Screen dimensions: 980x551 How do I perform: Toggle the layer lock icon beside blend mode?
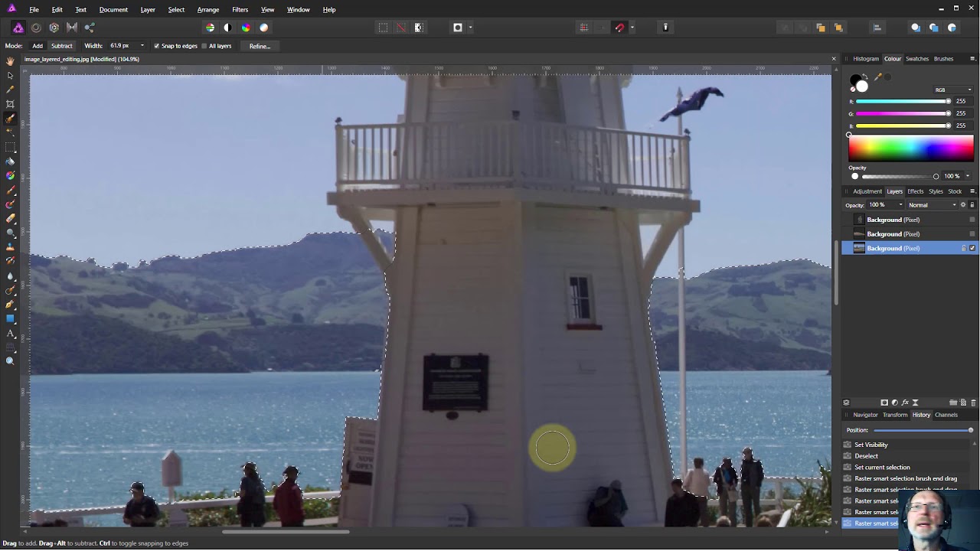972,205
